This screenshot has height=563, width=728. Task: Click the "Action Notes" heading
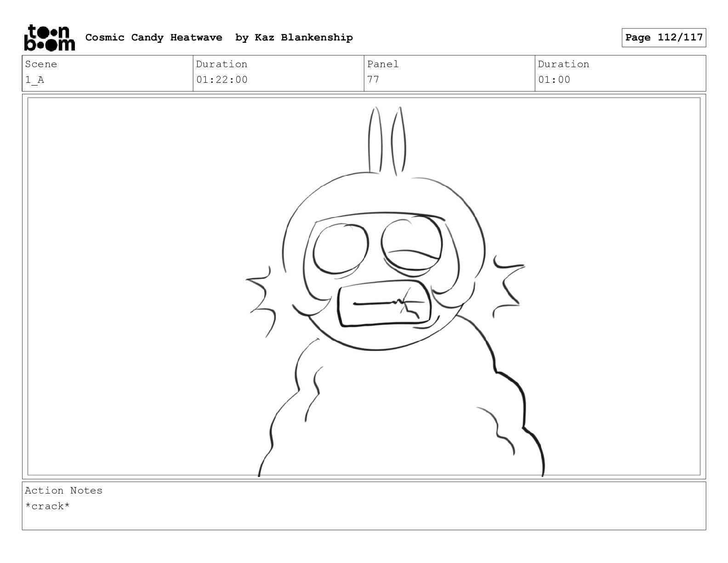click(x=63, y=490)
